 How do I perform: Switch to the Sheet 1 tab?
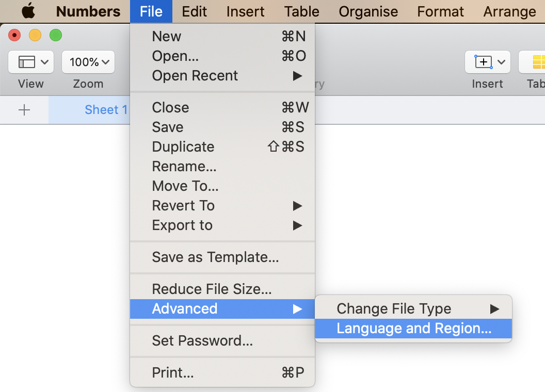[106, 110]
